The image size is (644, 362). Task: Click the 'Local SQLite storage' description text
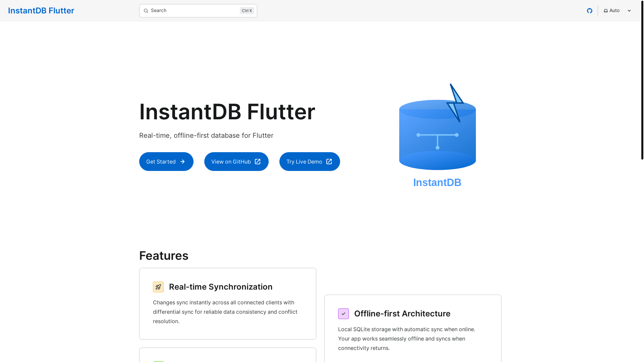[407, 339]
